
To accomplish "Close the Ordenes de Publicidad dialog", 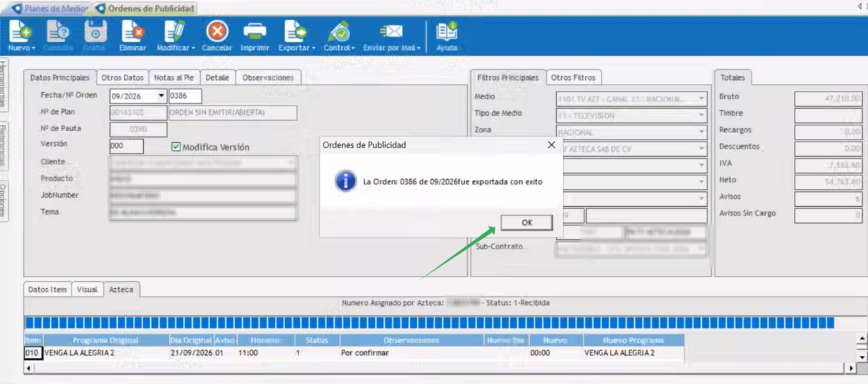I will point(552,145).
